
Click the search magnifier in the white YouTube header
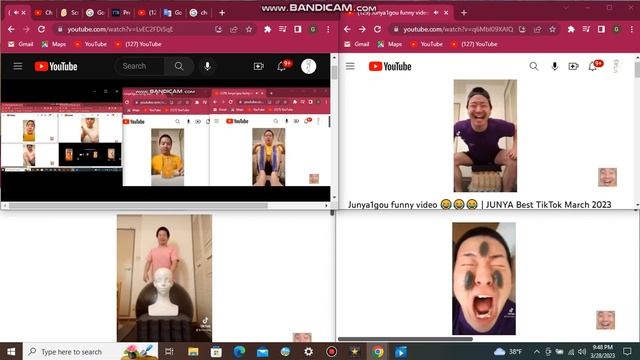[x=533, y=66]
